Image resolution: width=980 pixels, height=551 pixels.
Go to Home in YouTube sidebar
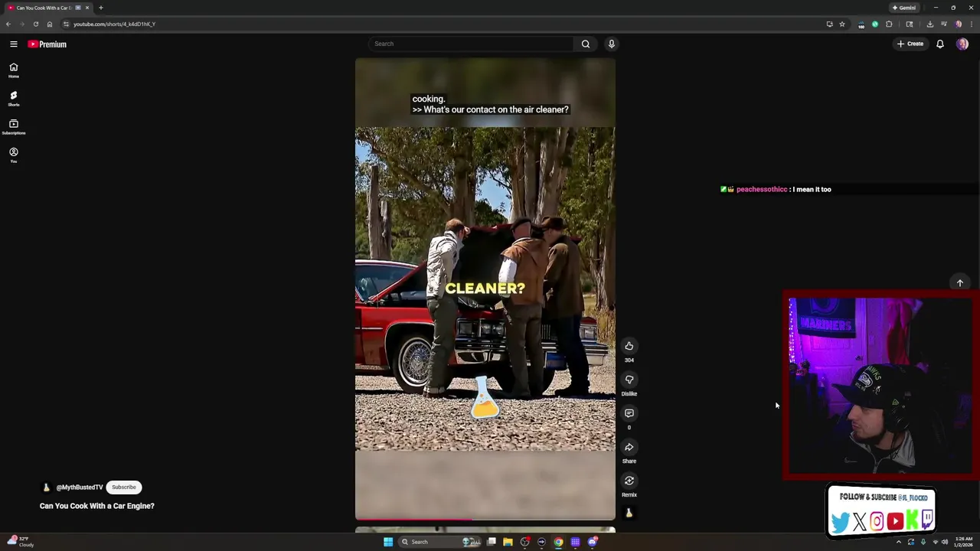coord(13,70)
